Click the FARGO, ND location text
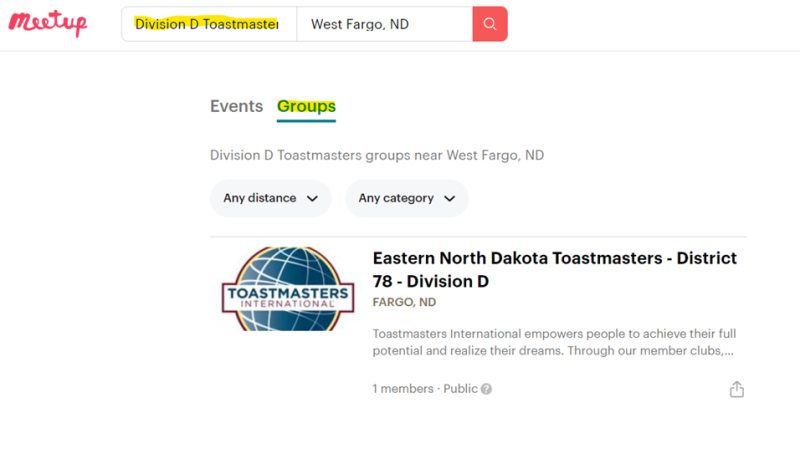The height and width of the screenshot is (454, 800). 404,302
